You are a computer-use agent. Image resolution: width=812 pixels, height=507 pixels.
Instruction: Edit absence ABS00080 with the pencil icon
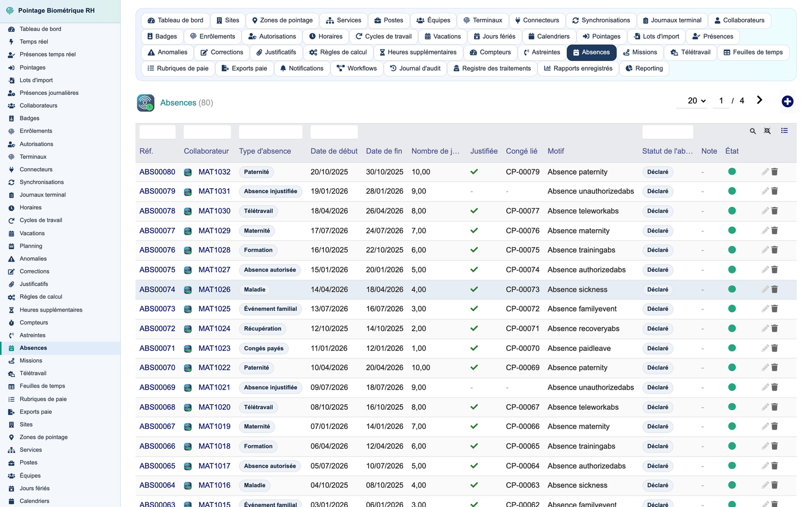tap(765, 172)
